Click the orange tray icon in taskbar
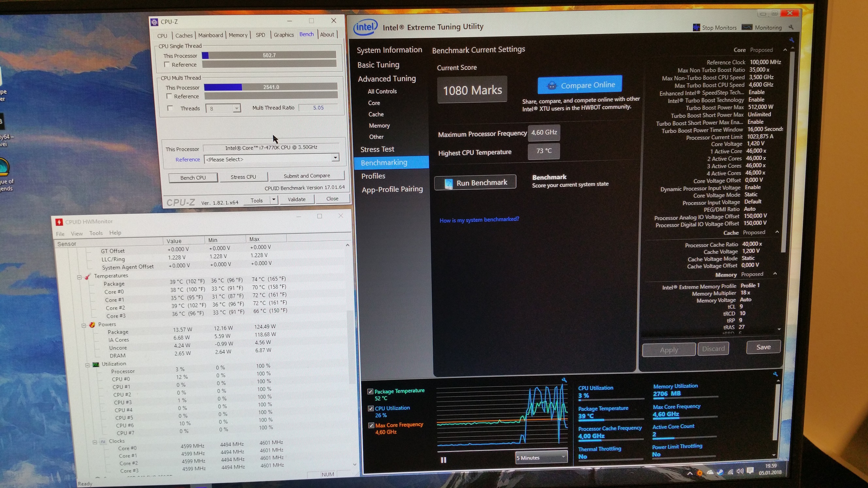This screenshot has width=868, height=488. [x=700, y=473]
